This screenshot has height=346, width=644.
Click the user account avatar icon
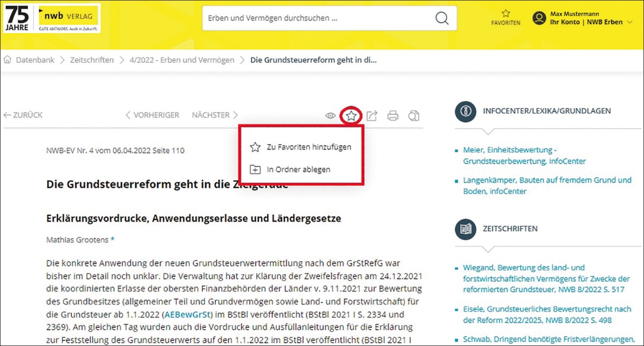[x=539, y=18]
